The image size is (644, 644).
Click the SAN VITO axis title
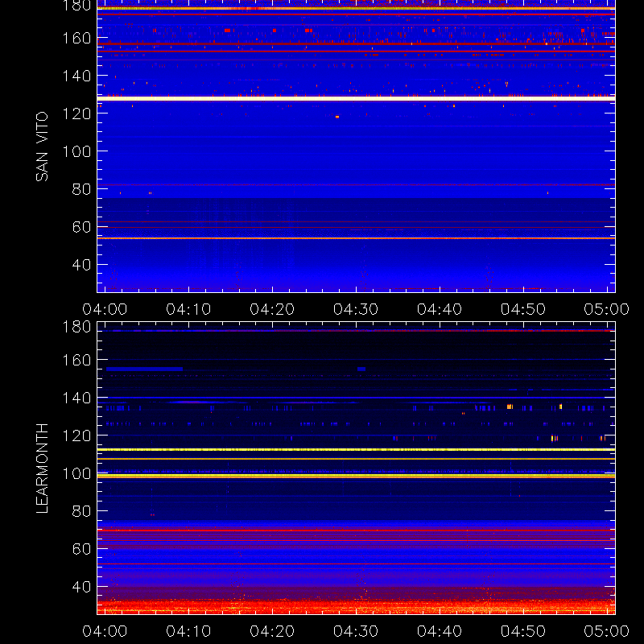click(x=42, y=147)
